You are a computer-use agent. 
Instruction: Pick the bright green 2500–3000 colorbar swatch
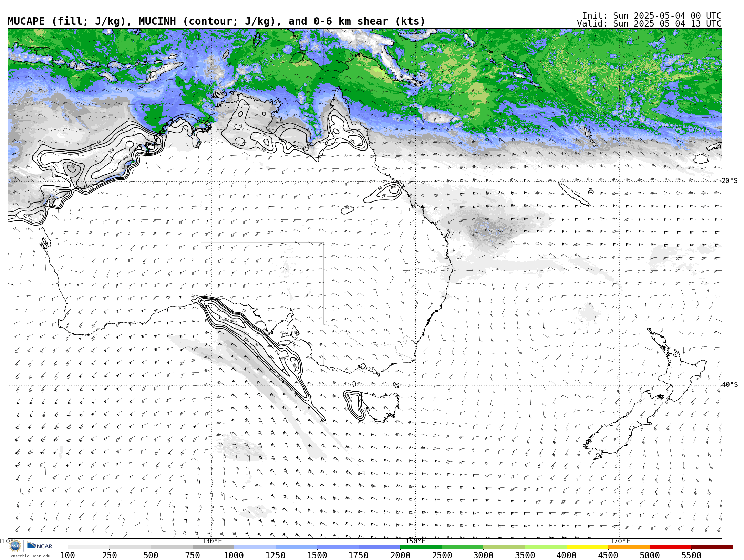click(x=463, y=547)
